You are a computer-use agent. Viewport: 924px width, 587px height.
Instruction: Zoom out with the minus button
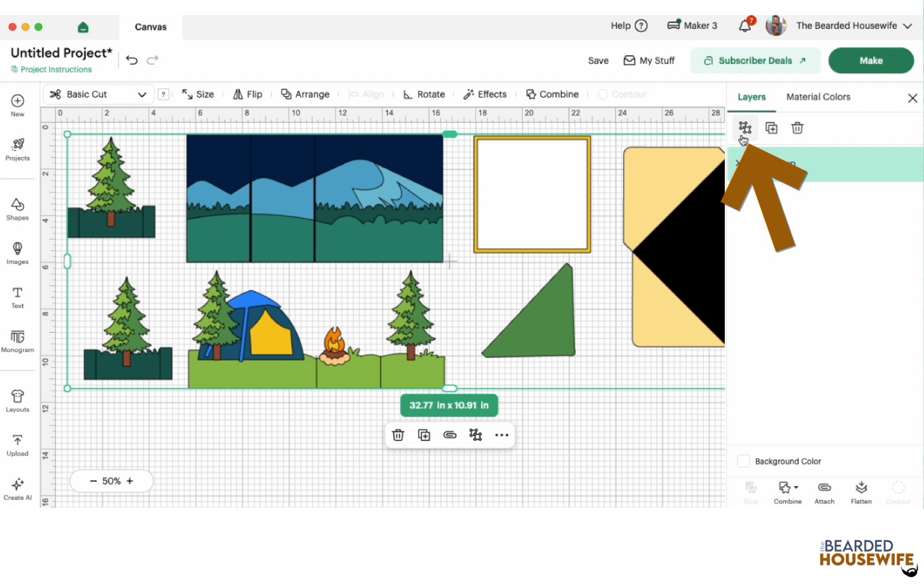click(x=93, y=481)
